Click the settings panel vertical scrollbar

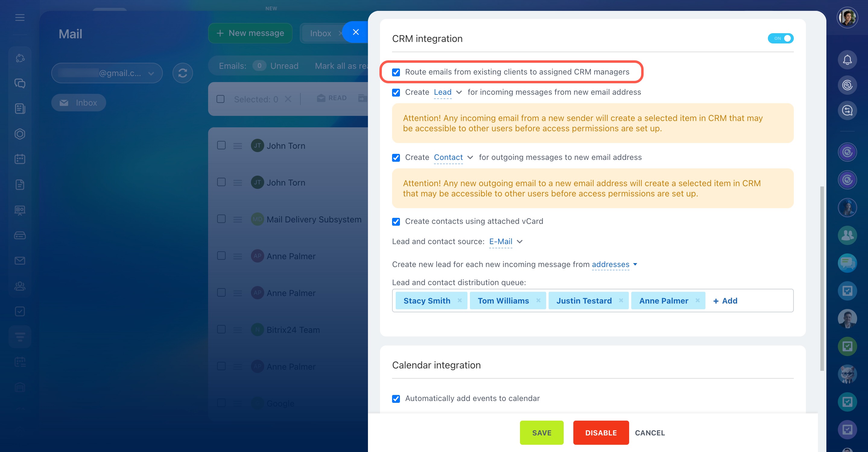tap(822, 278)
